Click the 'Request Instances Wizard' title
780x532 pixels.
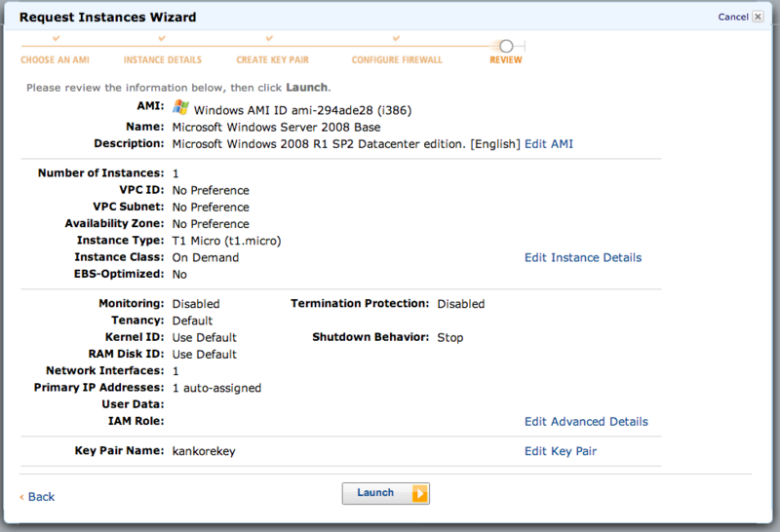(108, 17)
